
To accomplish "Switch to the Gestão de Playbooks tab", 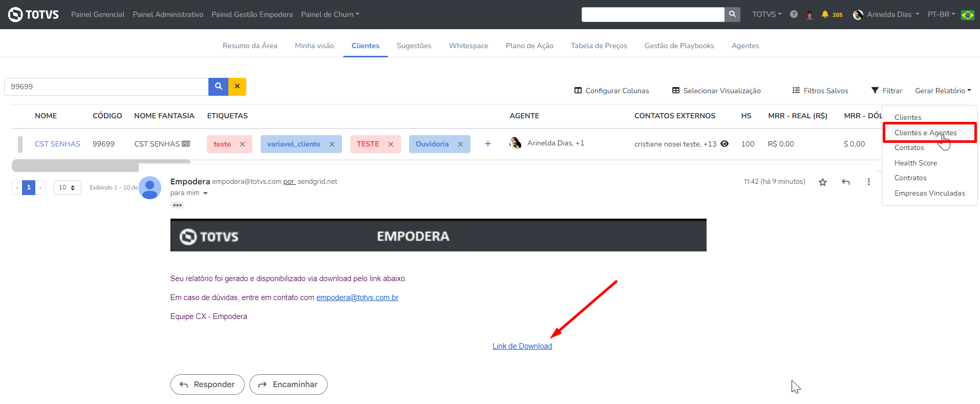I will pos(679,46).
